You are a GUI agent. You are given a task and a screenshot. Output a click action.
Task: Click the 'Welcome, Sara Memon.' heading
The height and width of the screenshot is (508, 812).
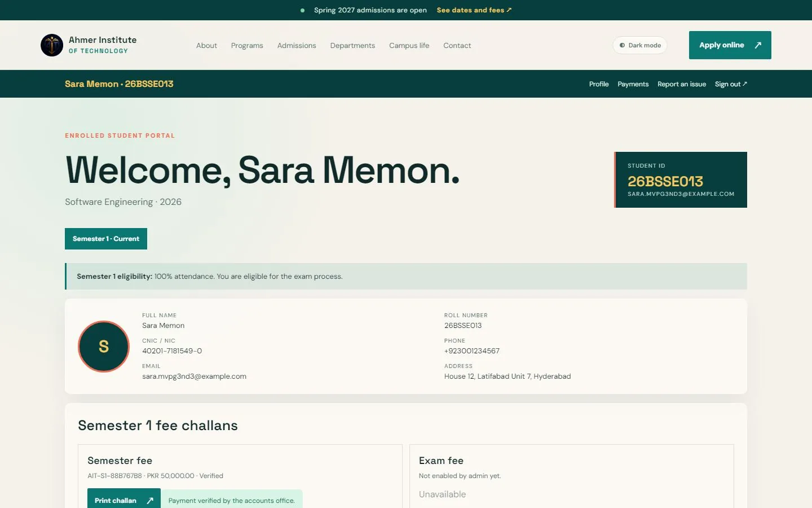click(263, 170)
